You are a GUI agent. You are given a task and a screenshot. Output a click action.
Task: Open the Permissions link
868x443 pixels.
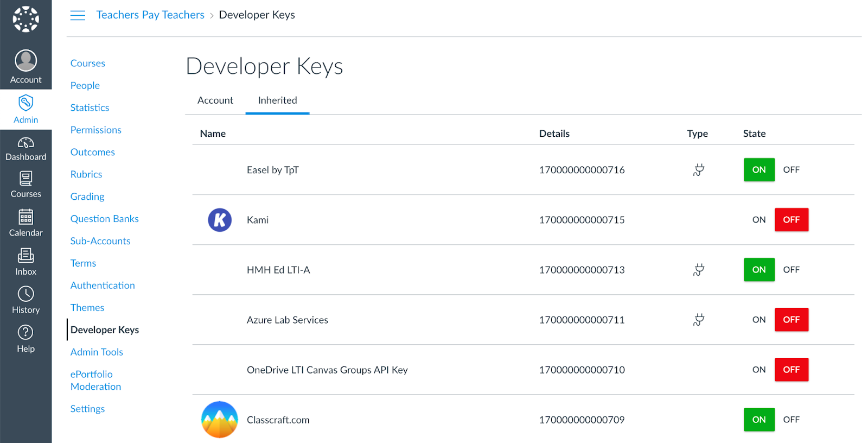pos(96,130)
